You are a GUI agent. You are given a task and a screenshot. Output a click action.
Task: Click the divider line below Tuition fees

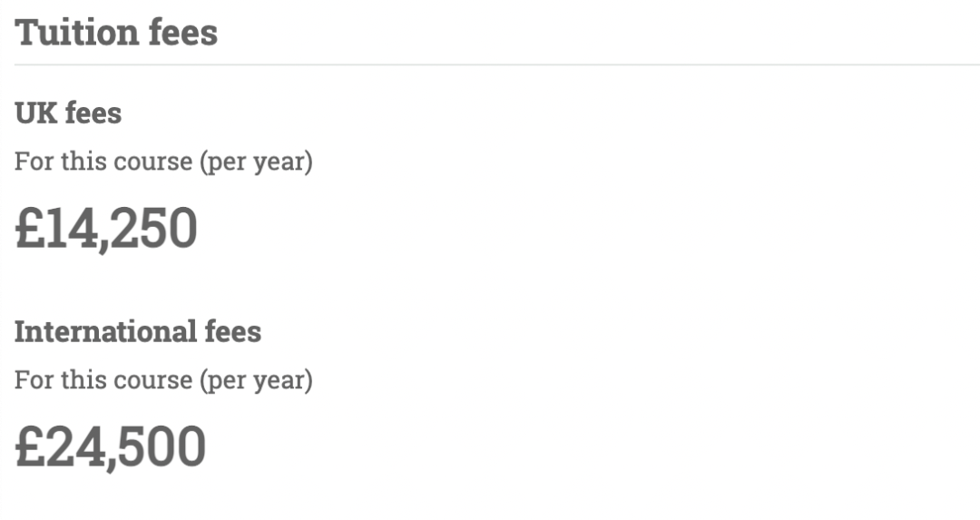pos(497,64)
